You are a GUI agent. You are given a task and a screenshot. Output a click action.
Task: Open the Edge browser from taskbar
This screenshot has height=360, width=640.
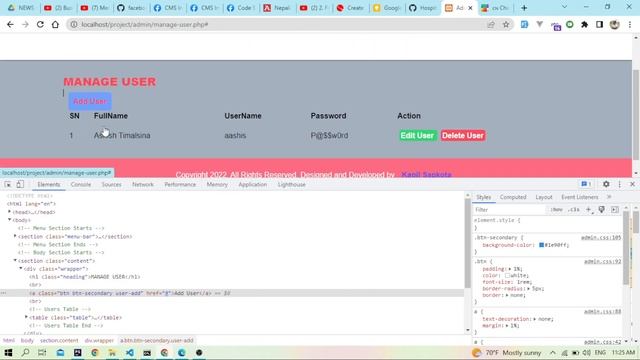182,353
